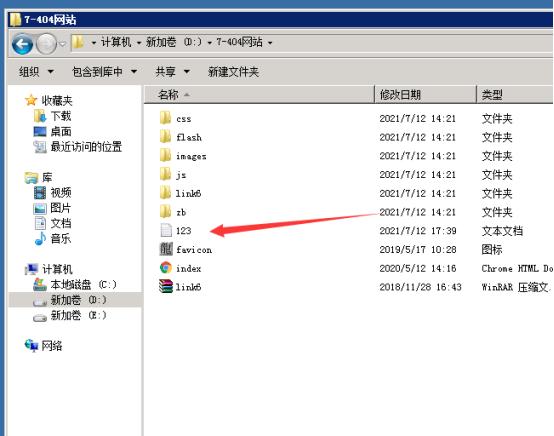The image size is (554, 436).
Task: Sort by 名称 column header
Action: pyautogui.click(x=259, y=94)
